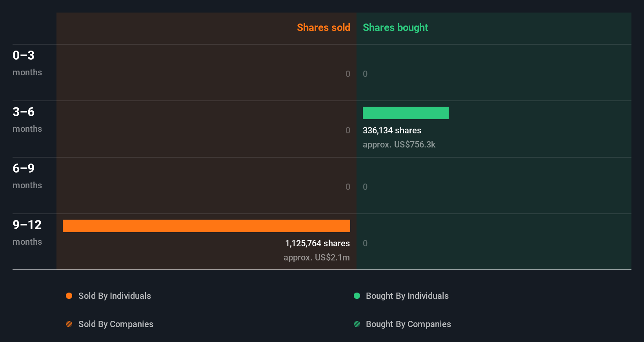Screen dimensions: 644x342
Task: Select the 0–3 months row label
Action: [27, 63]
